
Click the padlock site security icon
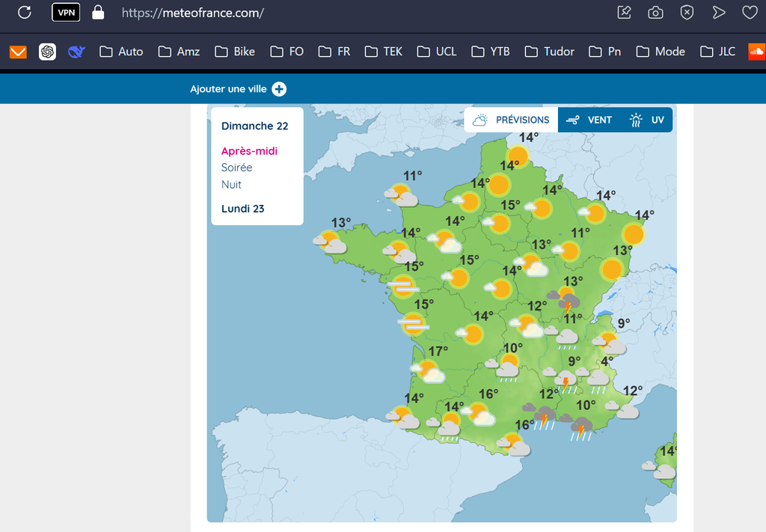(x=98, y=13)
